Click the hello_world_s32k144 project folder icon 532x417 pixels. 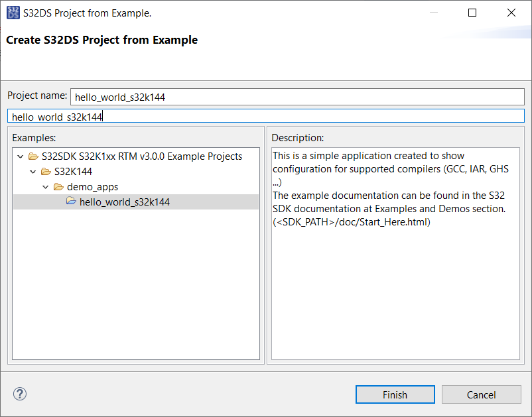pyautogui.click(x=71, y=202)
